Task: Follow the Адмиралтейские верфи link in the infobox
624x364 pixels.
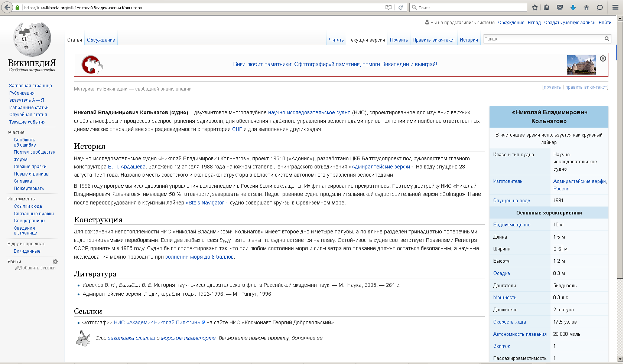Action: pos(579,181)
